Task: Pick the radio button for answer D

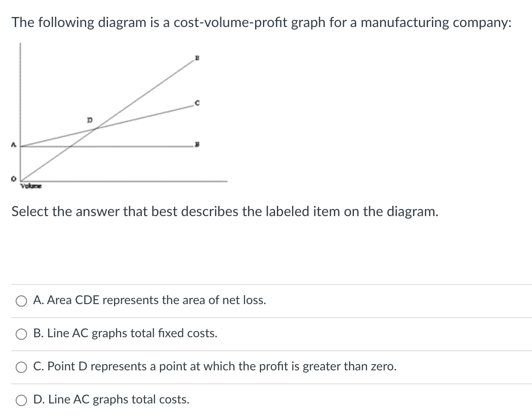Action: pos(22,400)
